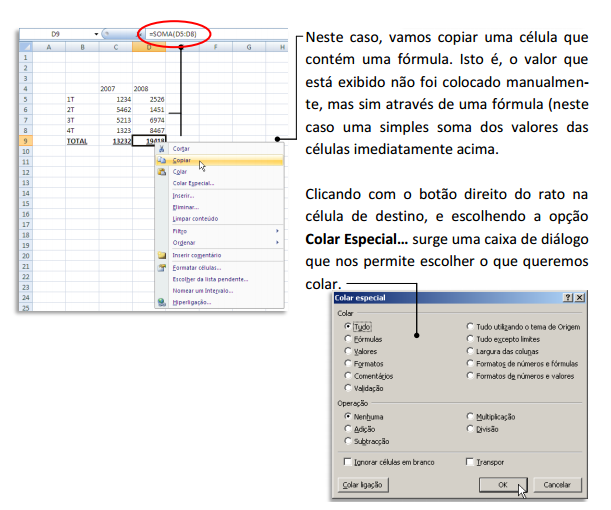Viewport: 611px width, 510px height.
Task: Enable Ignorar células em branco checkbox
Action: 347,462
